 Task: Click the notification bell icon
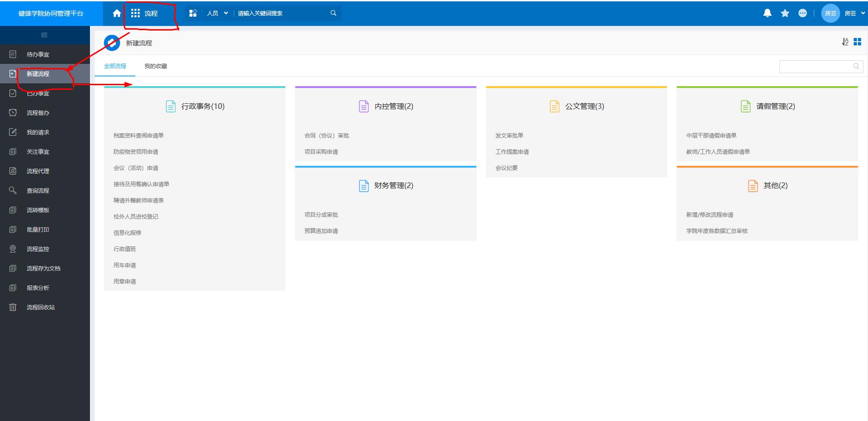pyautogui.click(x=767, y=13)
